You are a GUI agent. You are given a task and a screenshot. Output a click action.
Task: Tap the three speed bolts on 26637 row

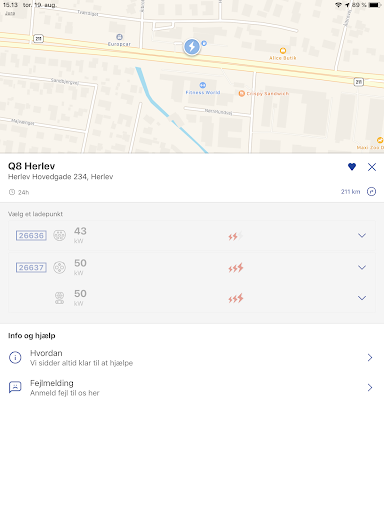pyautogui.click(x=236, y=268)
